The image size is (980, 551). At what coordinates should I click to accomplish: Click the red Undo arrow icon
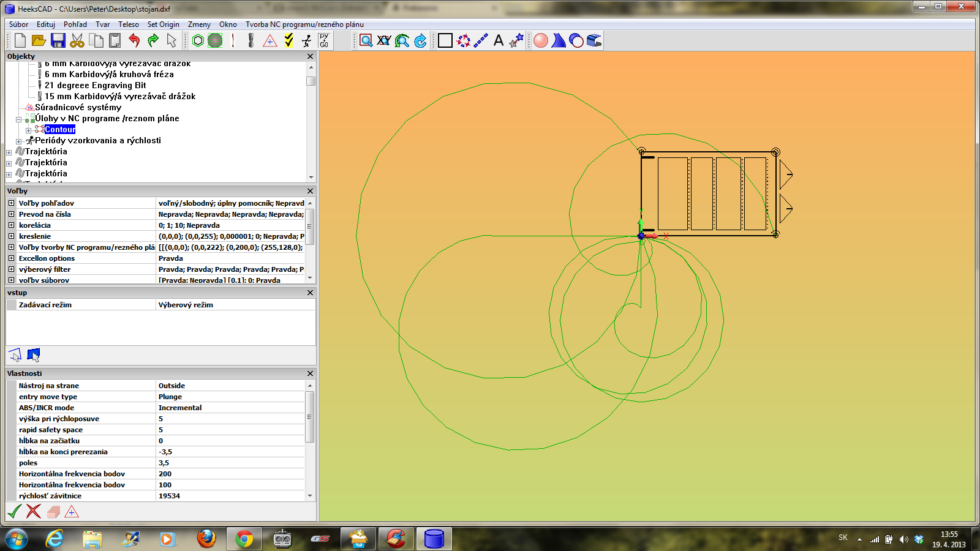click(134, 40)
